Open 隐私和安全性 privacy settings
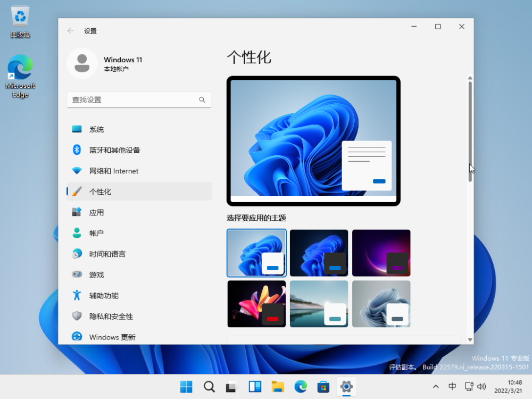The height and width of the screenshot is (399, 532). [111, 316]
